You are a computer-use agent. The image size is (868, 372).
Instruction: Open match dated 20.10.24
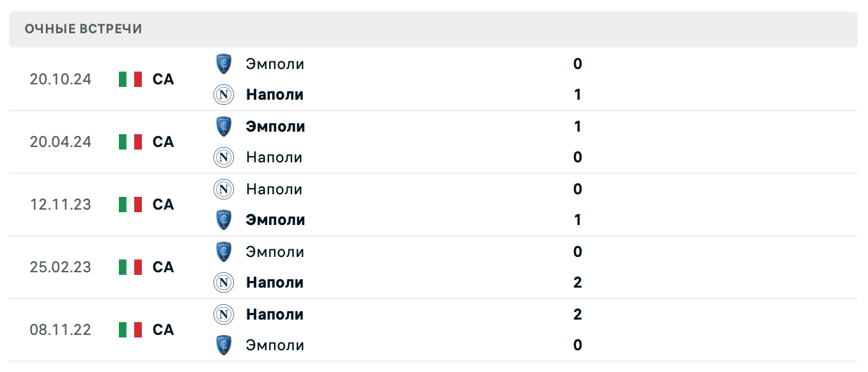(x=60, y=79)
